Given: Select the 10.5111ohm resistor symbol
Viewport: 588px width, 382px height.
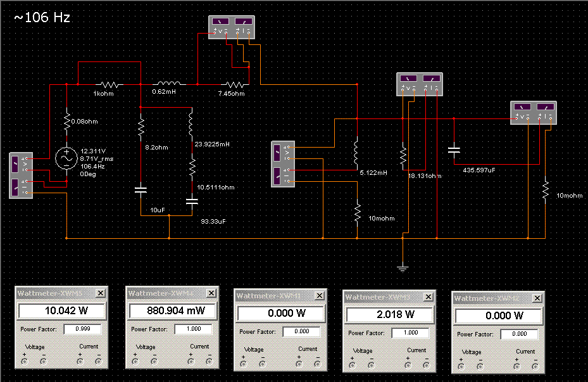Looking at the screenshot, I should tap(192, 168).
